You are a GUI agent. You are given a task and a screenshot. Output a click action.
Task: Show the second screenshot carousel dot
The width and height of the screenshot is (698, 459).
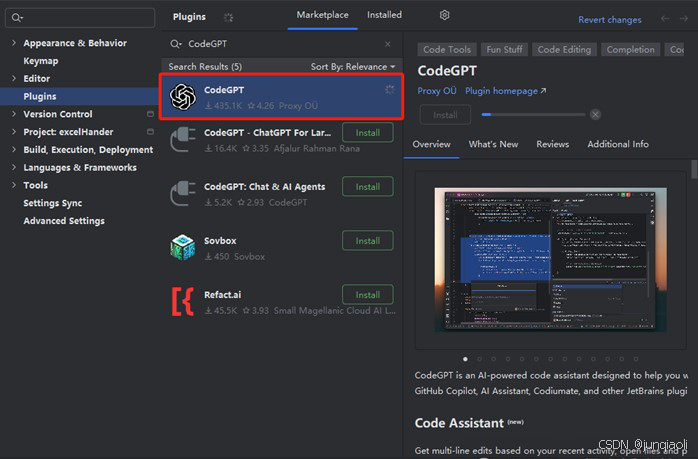pyautogui.click(x=479, y=359)
